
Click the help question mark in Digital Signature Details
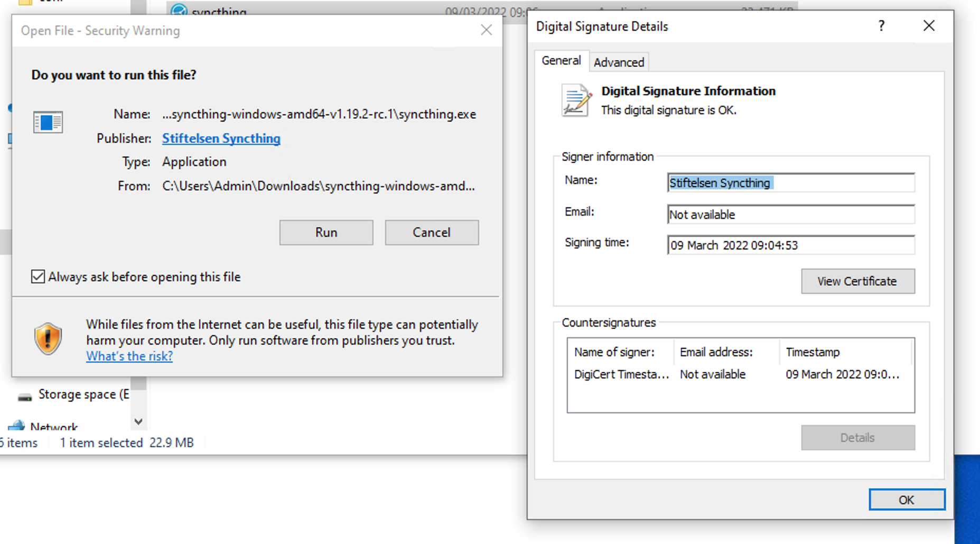(x=881, y=25)
